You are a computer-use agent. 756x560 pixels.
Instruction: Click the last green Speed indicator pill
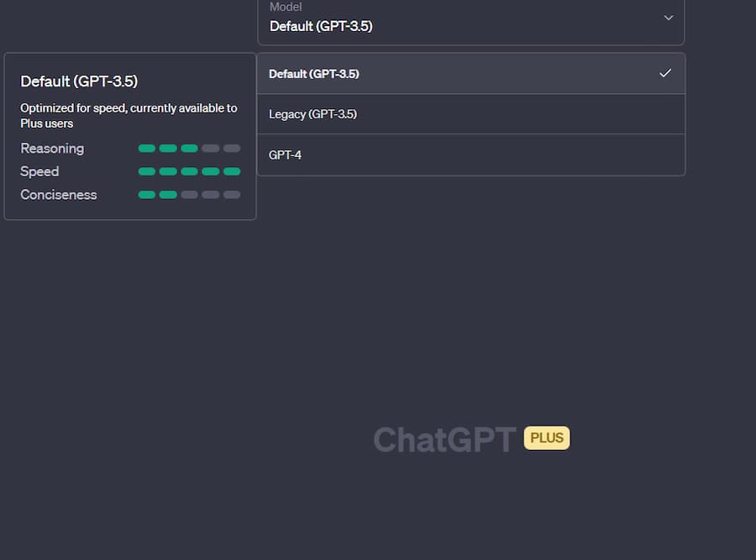tap(232, 171)
